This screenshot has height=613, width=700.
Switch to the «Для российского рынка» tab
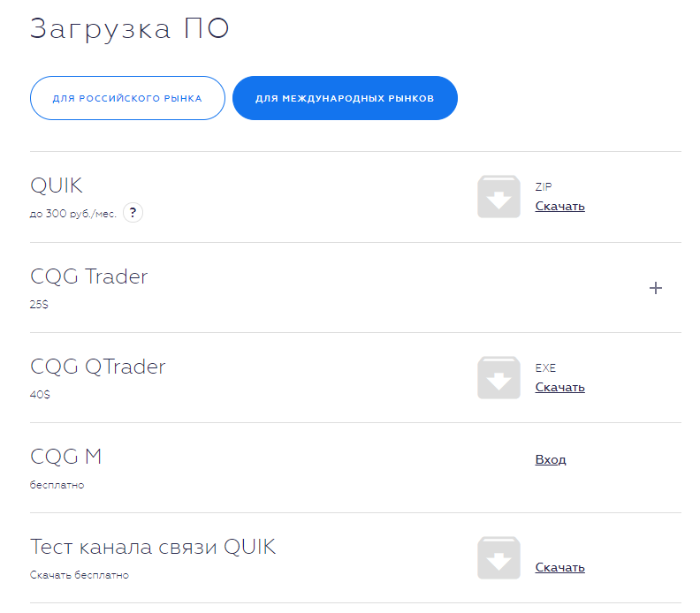click(x=127, y=98)
